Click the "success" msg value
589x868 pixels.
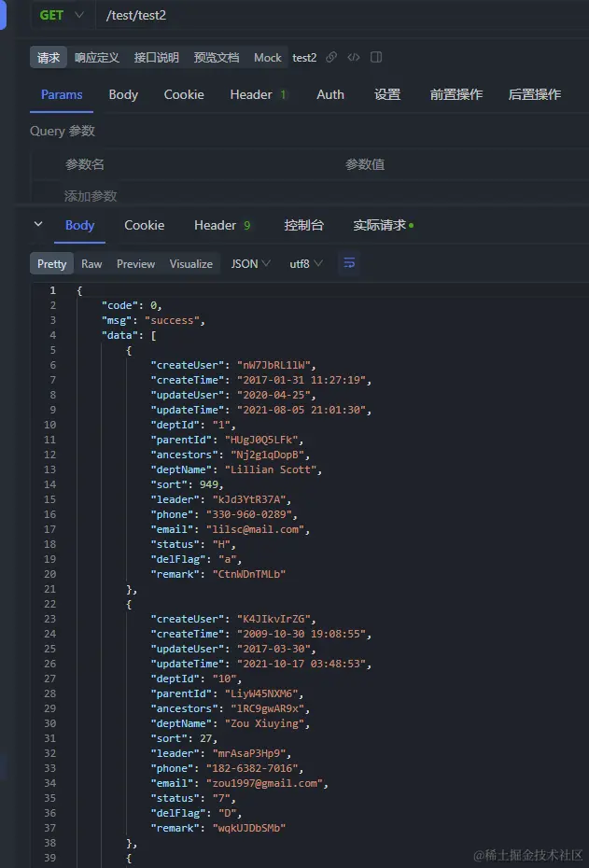pos(172,320)
